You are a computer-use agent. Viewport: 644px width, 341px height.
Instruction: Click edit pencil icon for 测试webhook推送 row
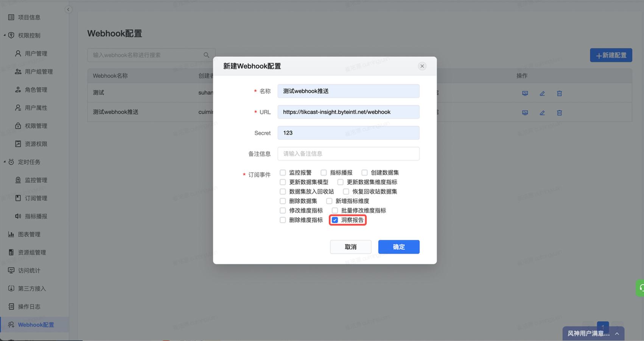(x=542, y=113)
